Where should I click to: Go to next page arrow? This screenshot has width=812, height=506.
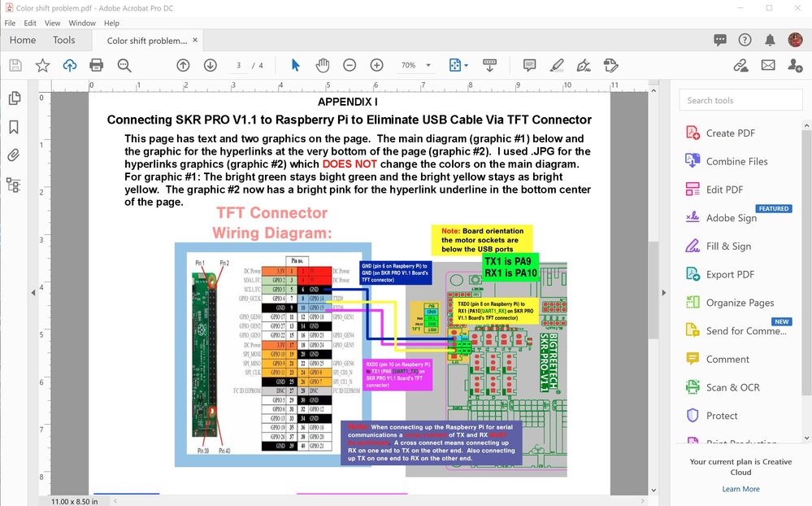click(x=210, y=65)
